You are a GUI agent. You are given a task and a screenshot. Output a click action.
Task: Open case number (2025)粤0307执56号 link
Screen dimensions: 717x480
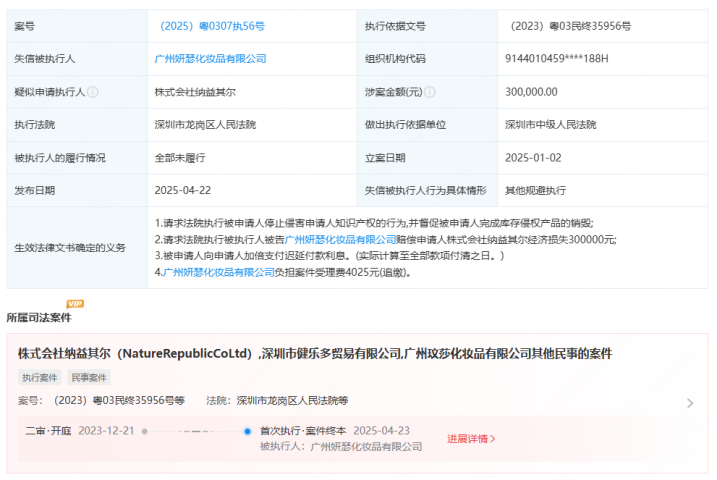pyautogui.click(x=212, y=26)
